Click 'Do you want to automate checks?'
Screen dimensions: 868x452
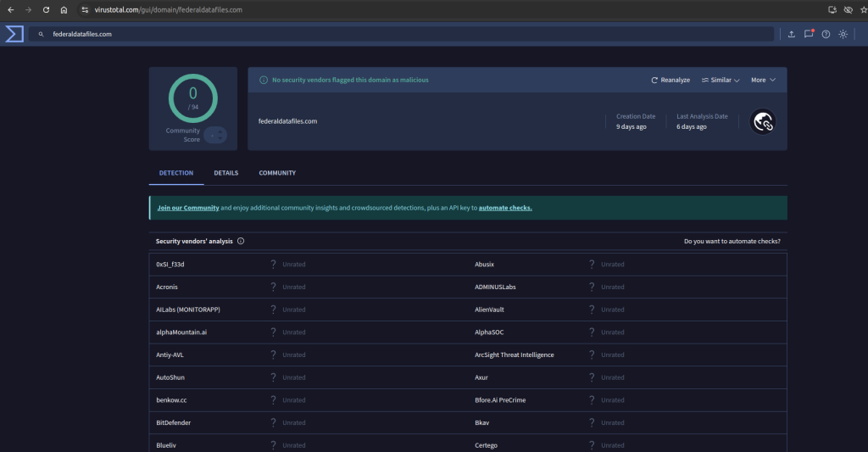[732, 242]
